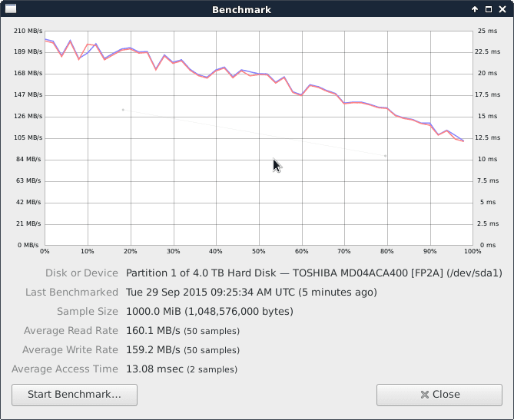Viewport: 514px width, 420px height.
Task: Select the "0%" x-axis label
Action: pos(45,251)
